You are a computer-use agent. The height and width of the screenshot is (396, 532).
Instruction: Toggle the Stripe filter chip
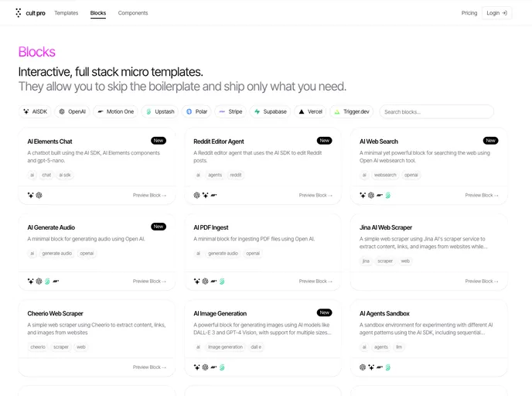[x=230, y=111]
